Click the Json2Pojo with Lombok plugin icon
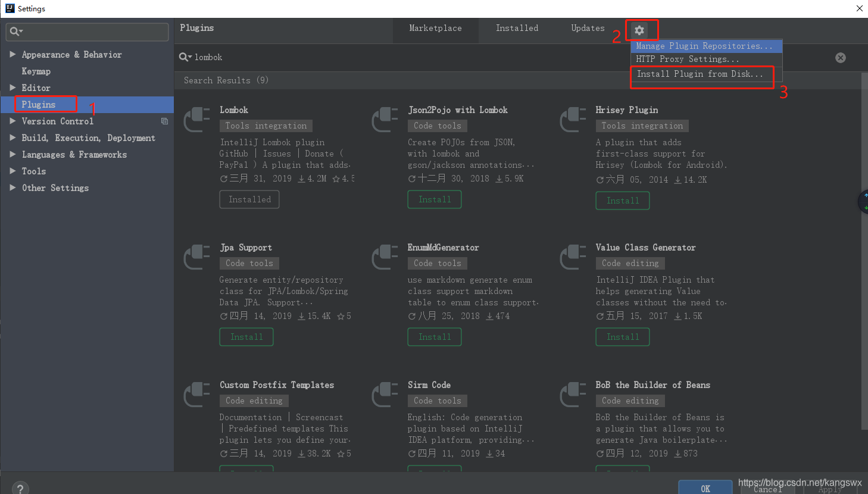 pos(385,120)
